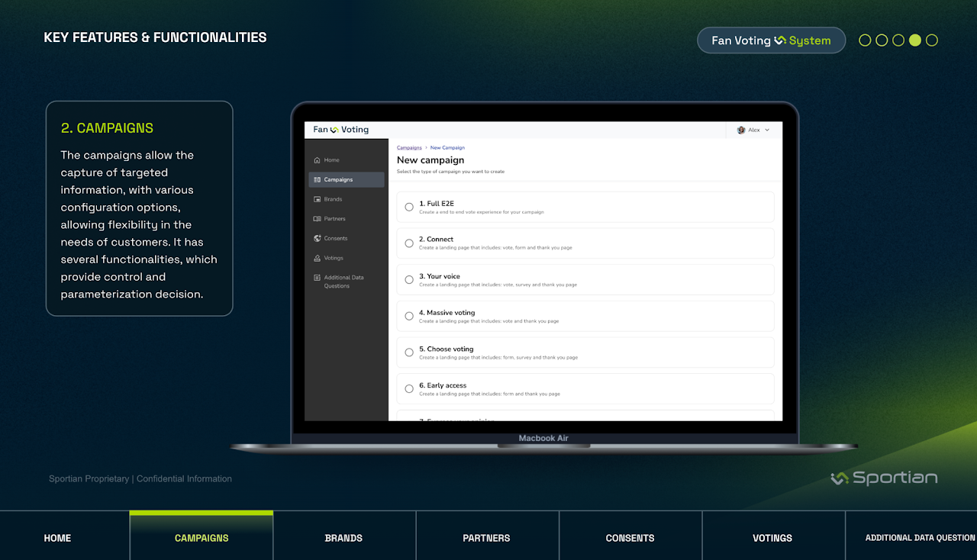Image resolution: width=977 pixels, height=560 pixels.
Task: Click Alex's user avatar
Action: tap(741, 130)
